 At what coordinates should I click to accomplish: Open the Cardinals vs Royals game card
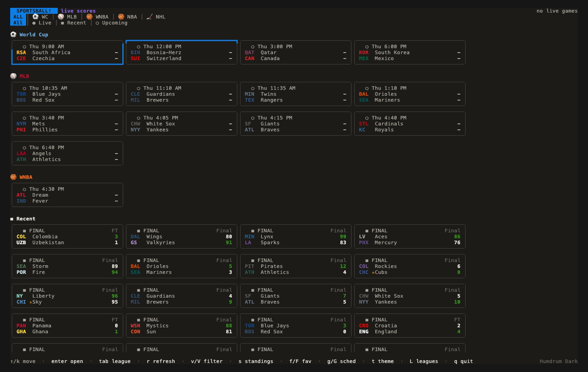410,124
